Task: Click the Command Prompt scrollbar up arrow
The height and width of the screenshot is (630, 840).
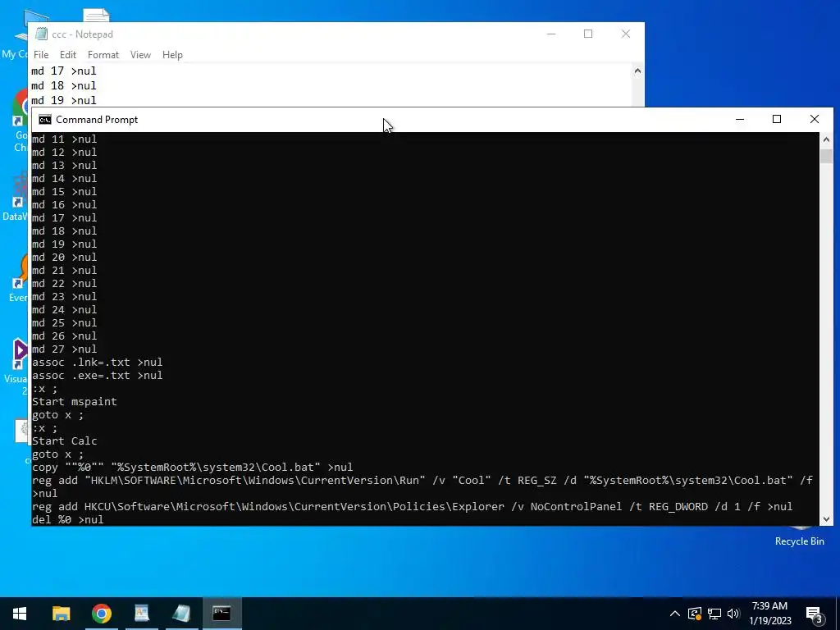Action: pyautogui.click(x=826, y=139)
